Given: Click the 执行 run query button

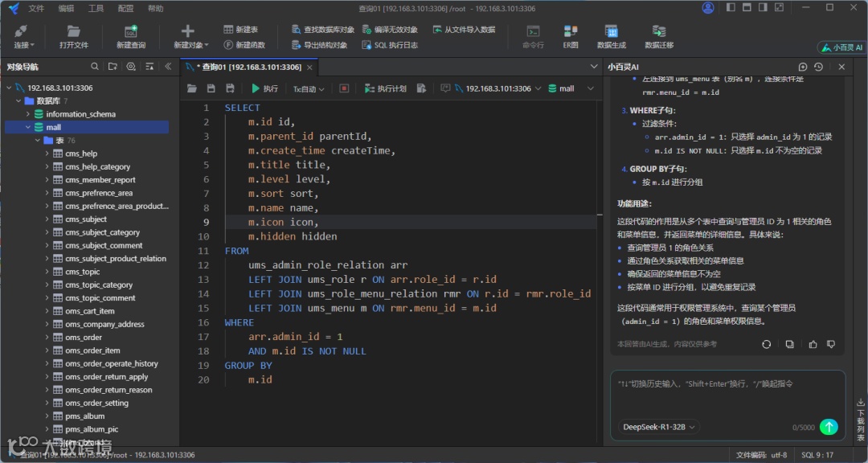Looking at the screenshot, I should 264,88.
